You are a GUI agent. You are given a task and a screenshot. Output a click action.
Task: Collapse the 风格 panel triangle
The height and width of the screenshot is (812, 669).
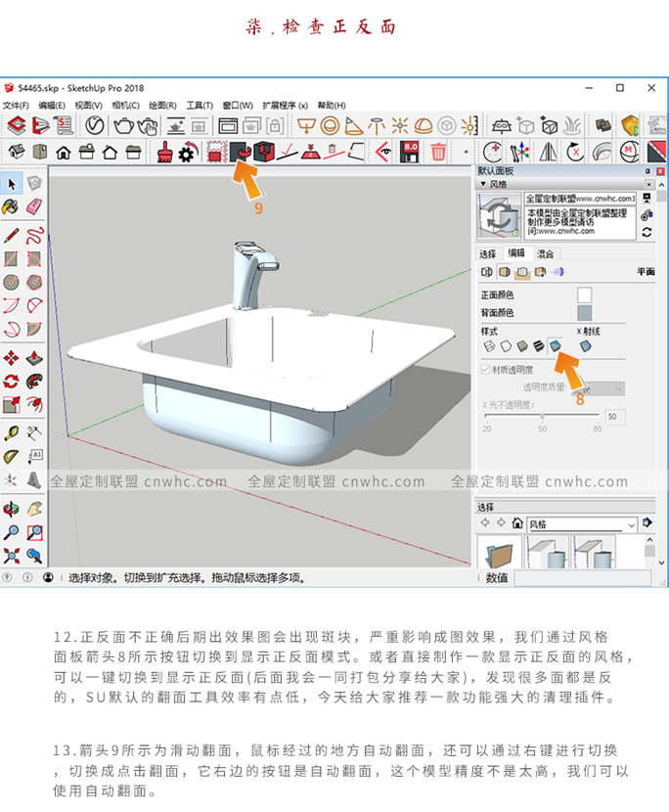(483, 184)
